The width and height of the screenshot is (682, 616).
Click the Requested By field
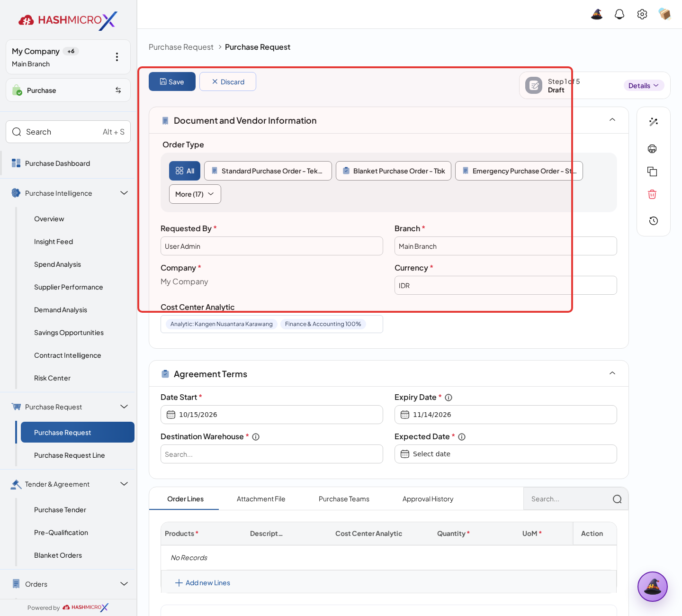tap(272, 246)
